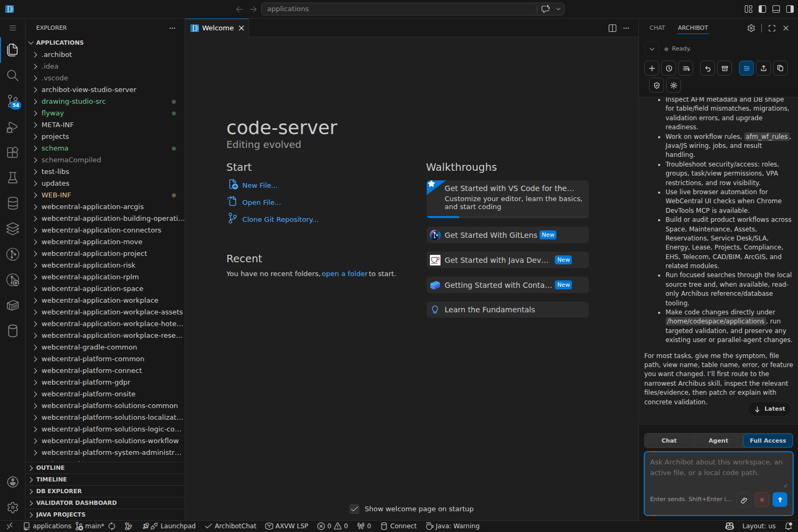Click Clone Git Repository link
The width and height of the screenshot is (798, 532).
click(280, 219)
